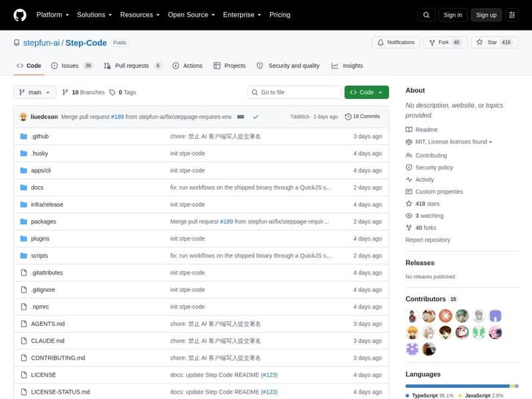The width and height of the screenshot is (532, 399).
Task: Open the search magnifier in header
Action: [426, 15]
